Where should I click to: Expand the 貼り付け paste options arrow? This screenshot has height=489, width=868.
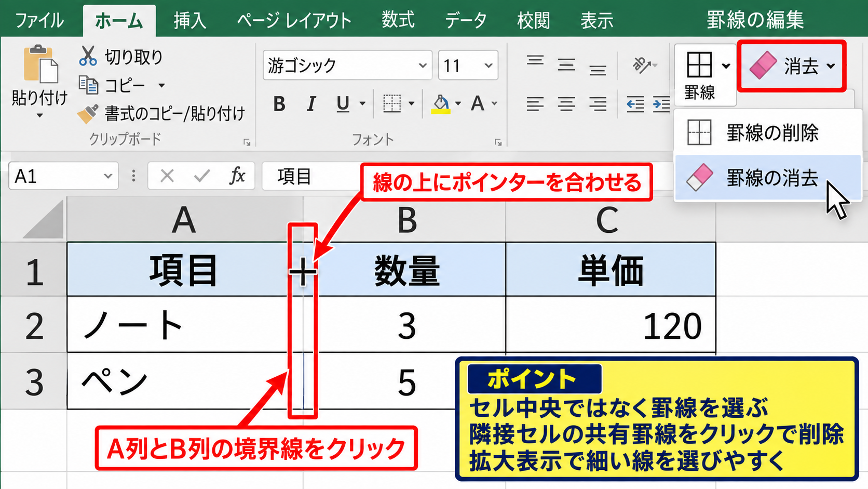tap(40, 115)
